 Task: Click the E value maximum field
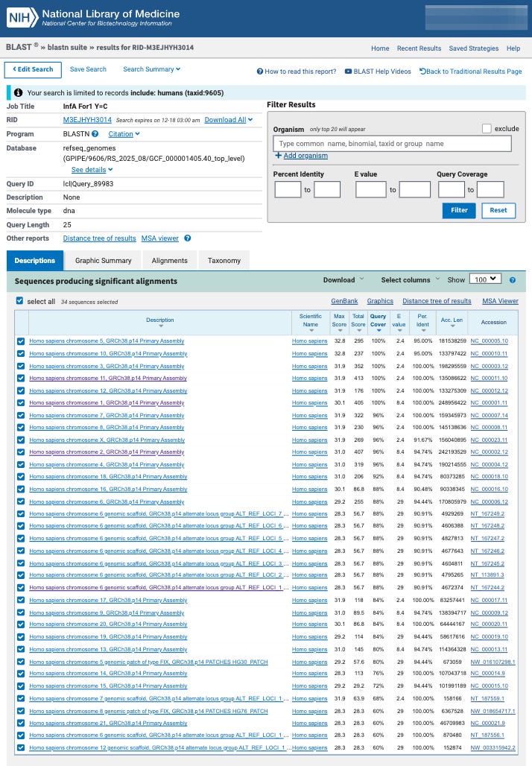[415, 189]
